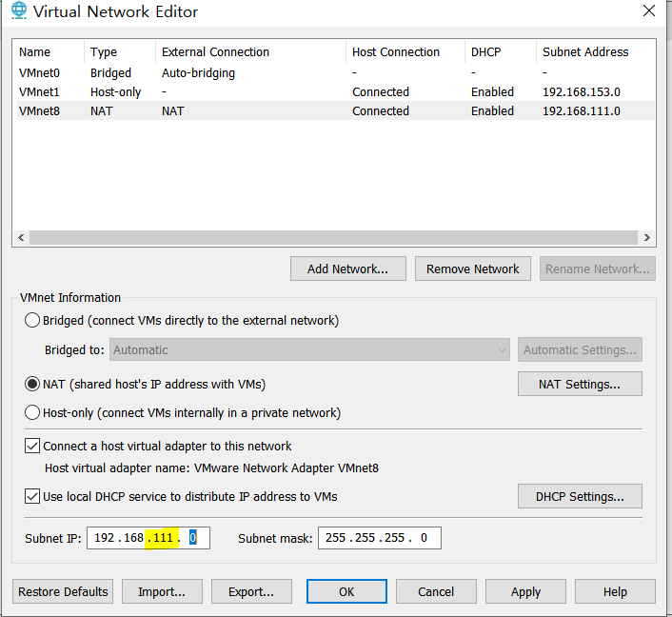Image resolution: width=672 pixels, height=617 pixels.
Task: Click the Apply button
Action: [x=525, y=591]
